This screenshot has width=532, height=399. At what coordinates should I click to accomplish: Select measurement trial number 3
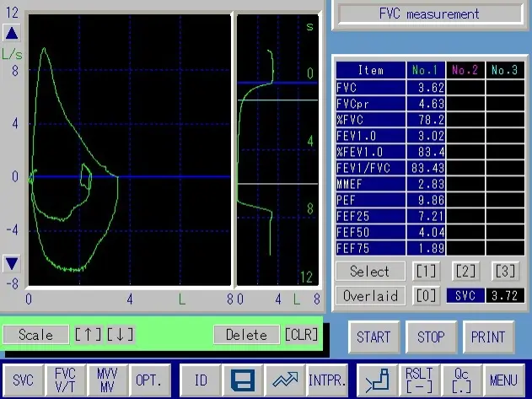coord(505,271)
